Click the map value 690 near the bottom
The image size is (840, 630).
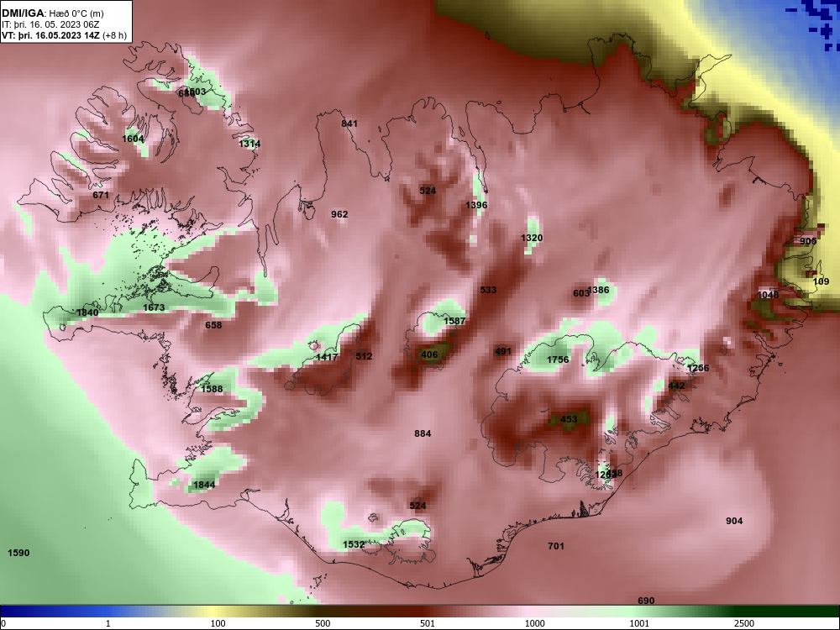pyautogui.click(x=646, y=601)
